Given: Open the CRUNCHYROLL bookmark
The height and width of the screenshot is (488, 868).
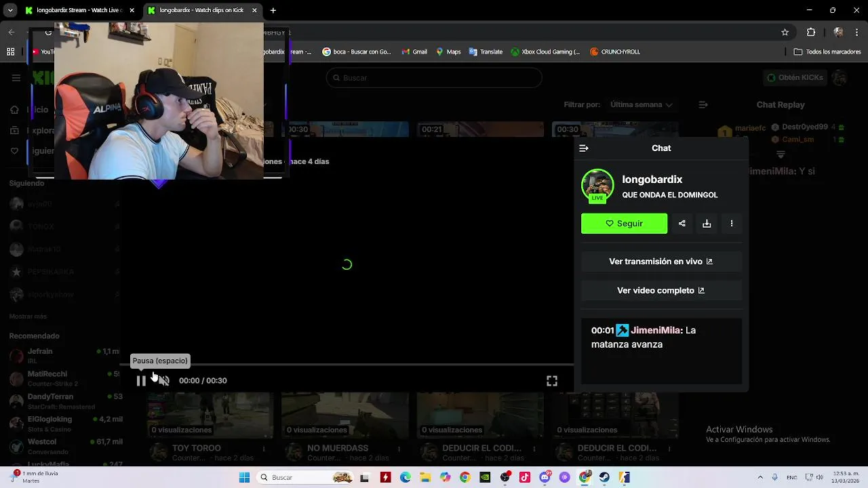Looking at the screenshot, I should pyautogui.click(x=615, y=52).
